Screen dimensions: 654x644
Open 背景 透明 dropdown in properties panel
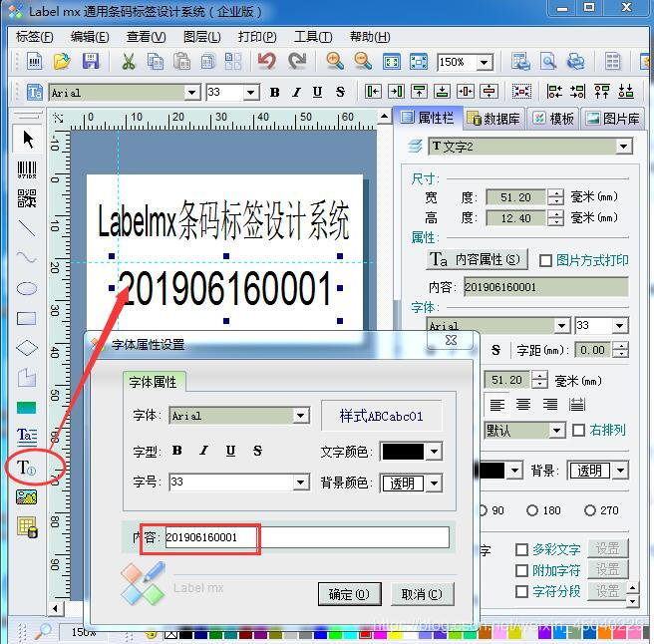point(621,471)
